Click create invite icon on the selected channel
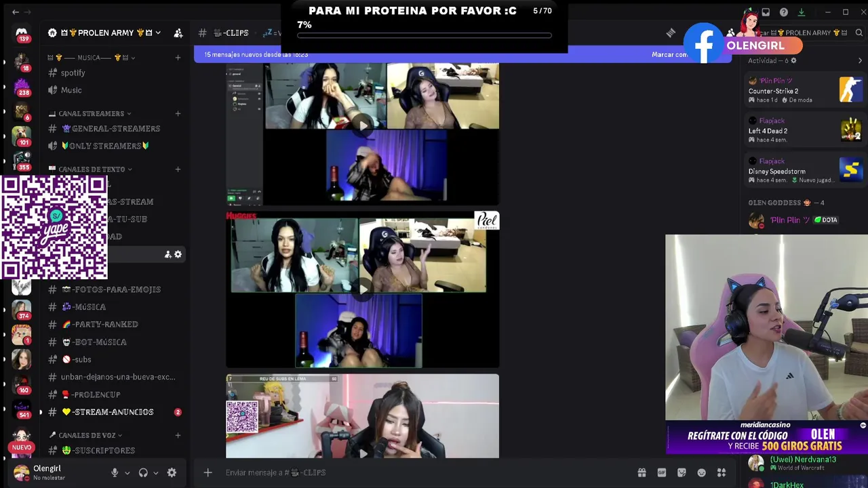 tap(167, 254)
